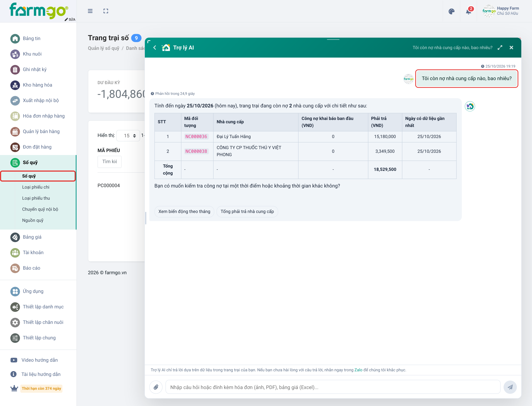Select Chuyển quỹ nội bộ submenu item
Image resolution: width=532 pixels, height=406 pixels.
click(40, 209)
